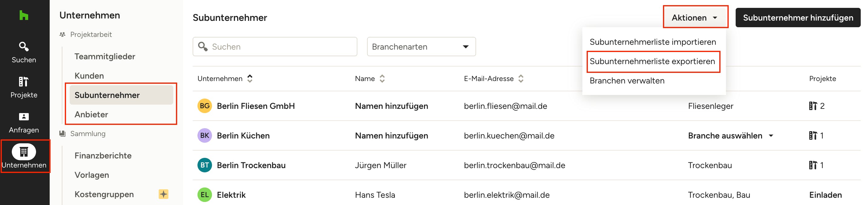
Task: Open projects icon for Berlin Fliesen GmbH
Action: 813,106
